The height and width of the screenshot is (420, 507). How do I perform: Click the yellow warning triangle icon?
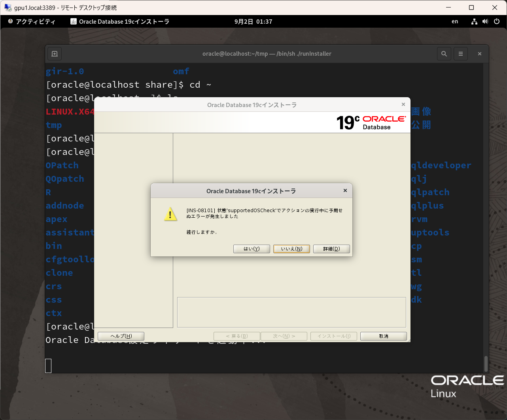[170, 214]
